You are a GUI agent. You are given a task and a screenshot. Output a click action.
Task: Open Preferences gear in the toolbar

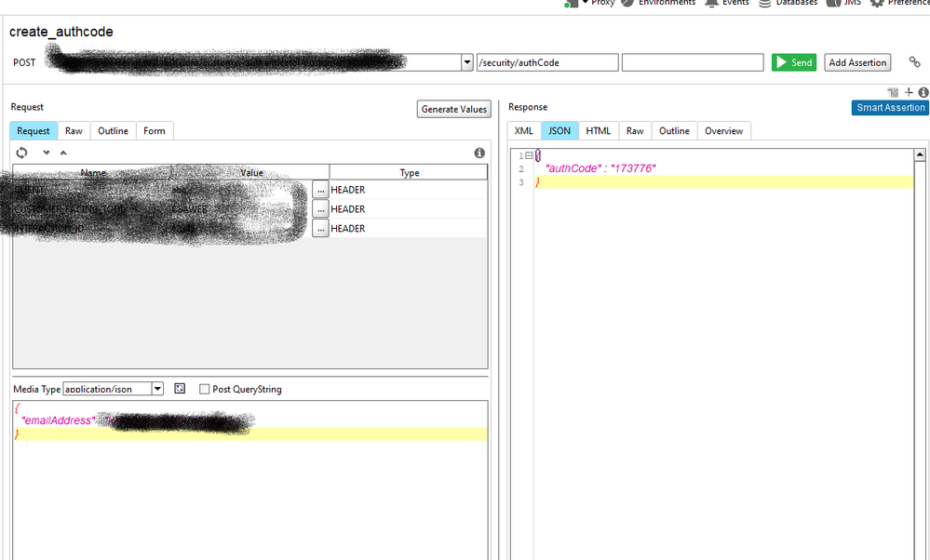click(x=899, y=3)
